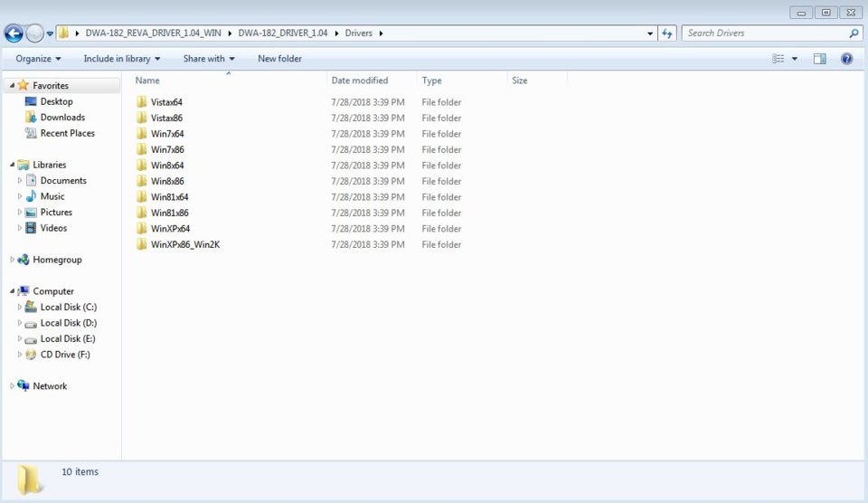The width and height of the screenshot is (868, 503).
Task: Open Homegroup in navigation pane
Action: pyautogui.click(x=57, y=260)
